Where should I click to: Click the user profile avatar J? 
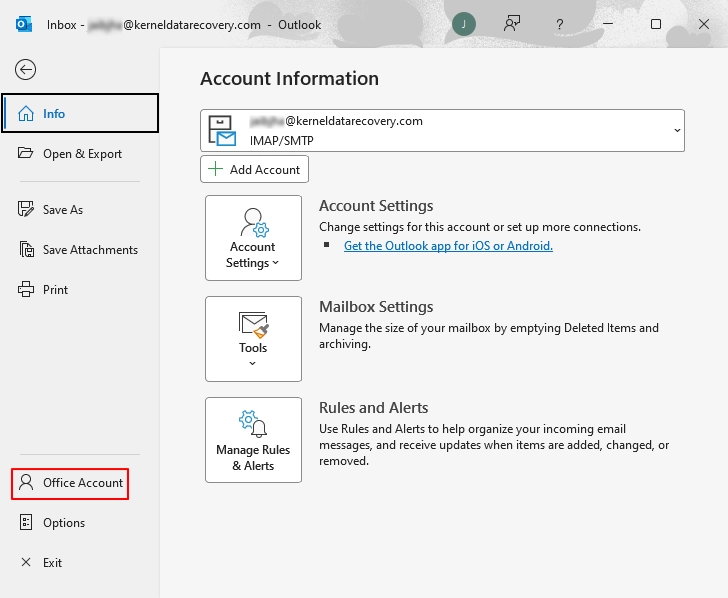click(x=464, y=24)
